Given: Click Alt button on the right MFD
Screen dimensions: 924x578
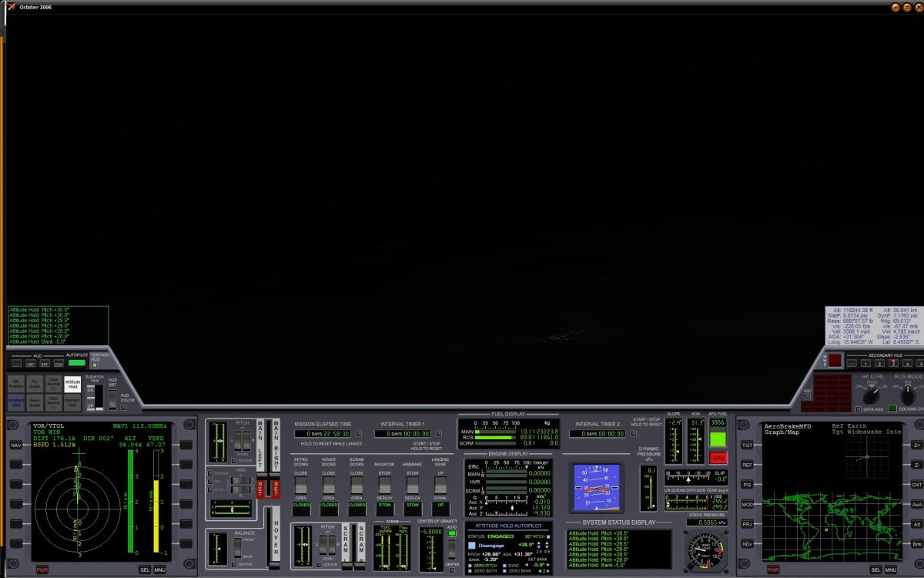Looking at the screenshot, I should 916,524.
